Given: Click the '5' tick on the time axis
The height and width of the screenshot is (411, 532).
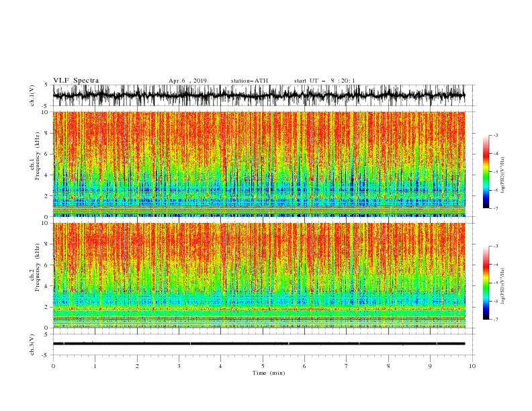Looking at the screenshot, I should [x=263, y=366].
